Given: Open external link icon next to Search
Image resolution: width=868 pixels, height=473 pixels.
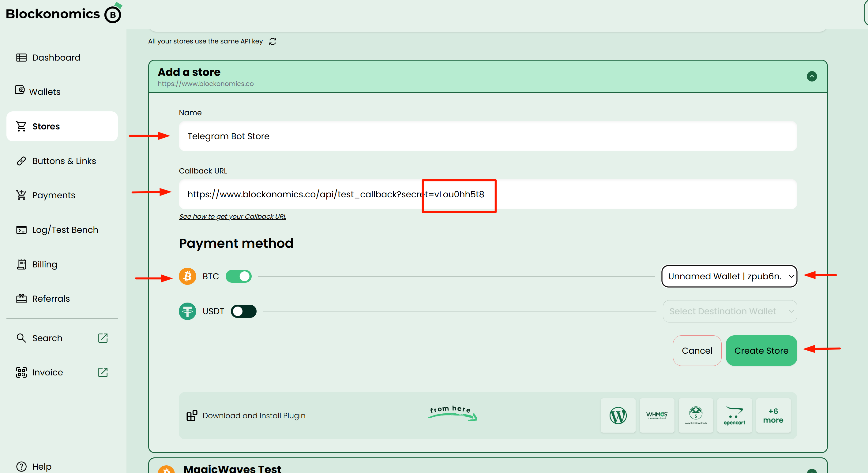Looking at the screenshot, I should tap(103, 338).
